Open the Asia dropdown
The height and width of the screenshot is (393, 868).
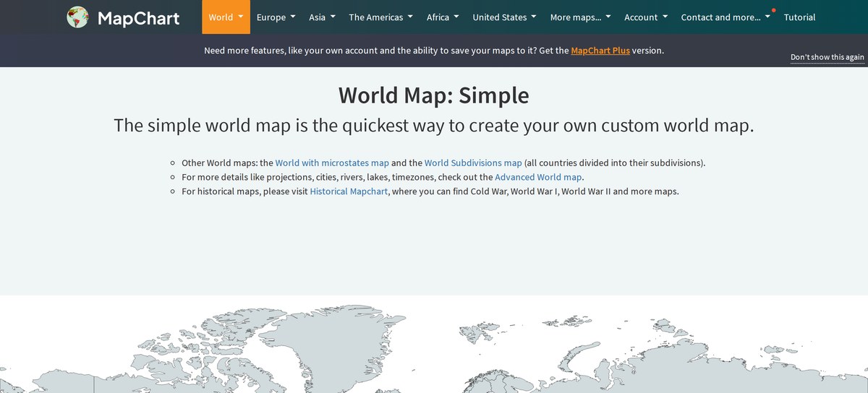tap(322, 17)
